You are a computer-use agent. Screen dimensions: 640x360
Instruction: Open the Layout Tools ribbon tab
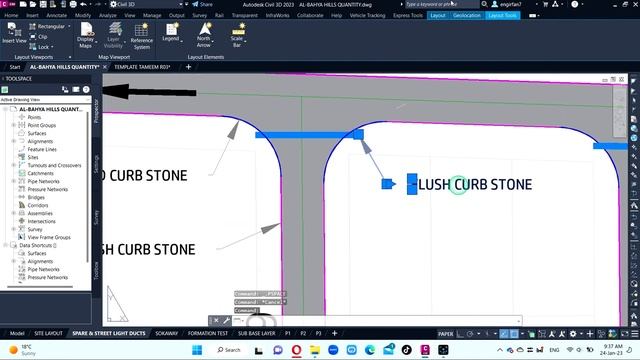click(502, 16)
